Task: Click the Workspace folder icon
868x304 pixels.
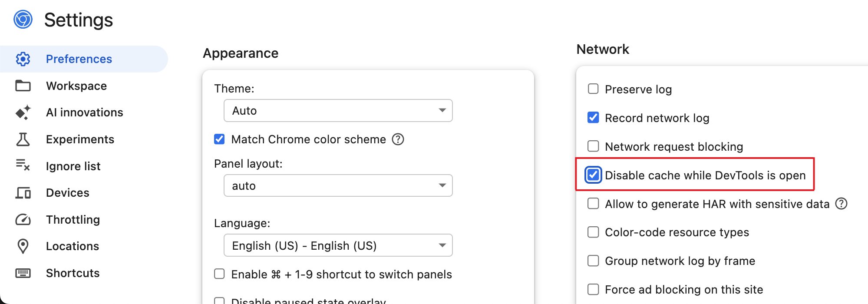Action: pyautogui.click(x=23, y=86)
